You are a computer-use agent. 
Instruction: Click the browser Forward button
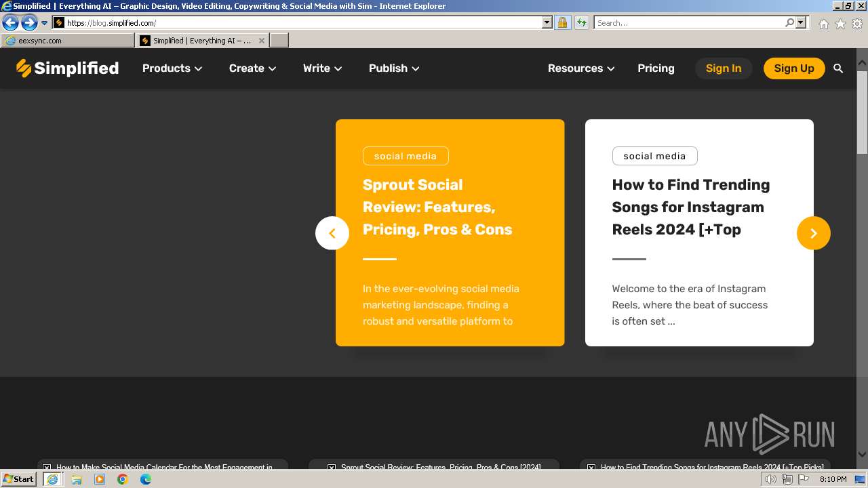29,23
